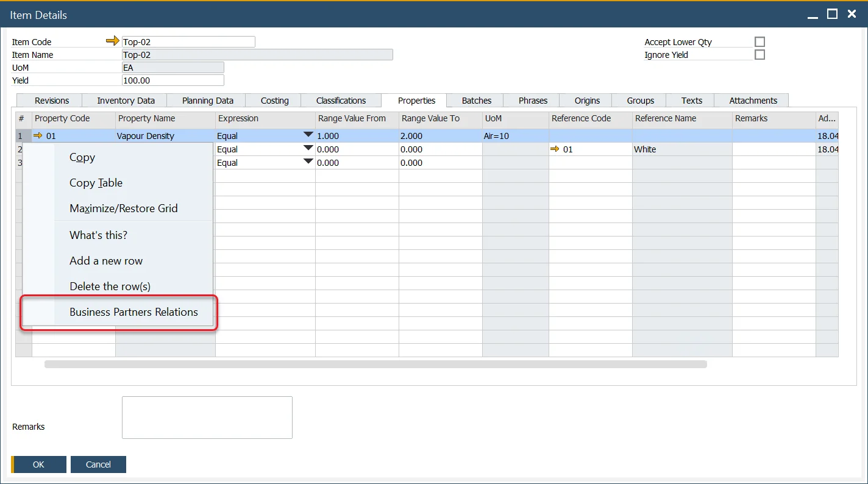Maximize the Item Details window
This screenshot has height=484, width=868.
(x=832, y=14)
